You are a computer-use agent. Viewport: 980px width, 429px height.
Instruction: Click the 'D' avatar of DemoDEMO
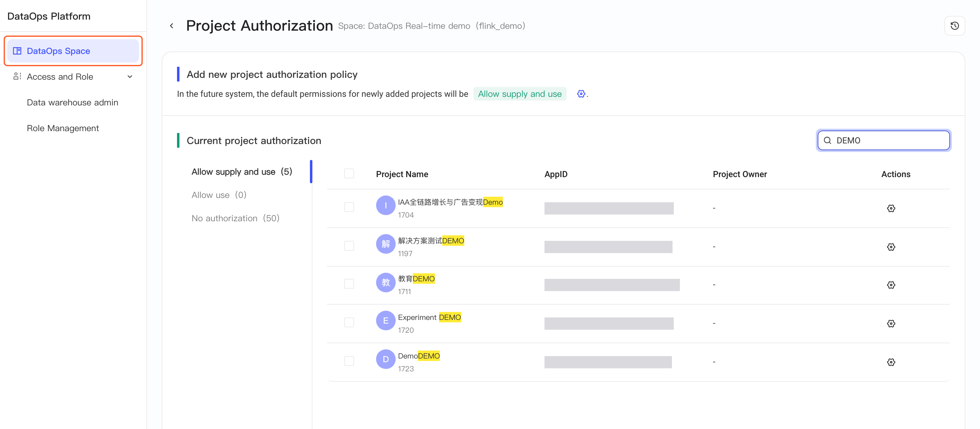(385, 359)
